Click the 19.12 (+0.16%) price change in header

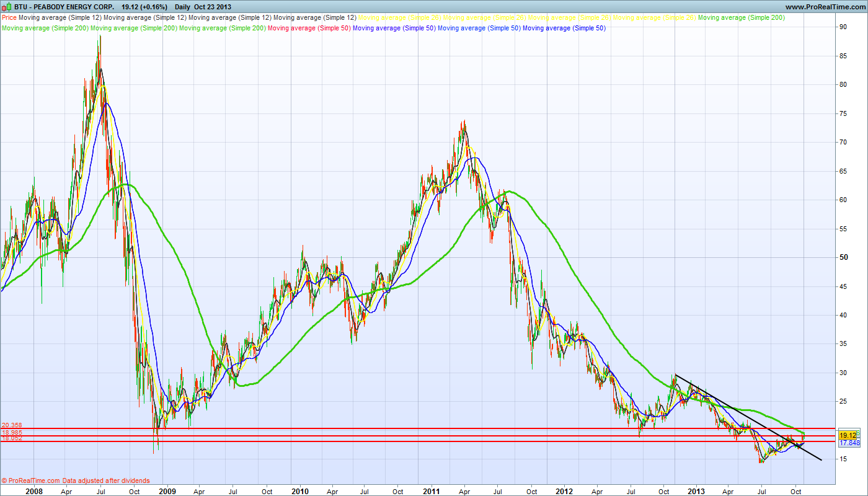(x=144, y=7)
